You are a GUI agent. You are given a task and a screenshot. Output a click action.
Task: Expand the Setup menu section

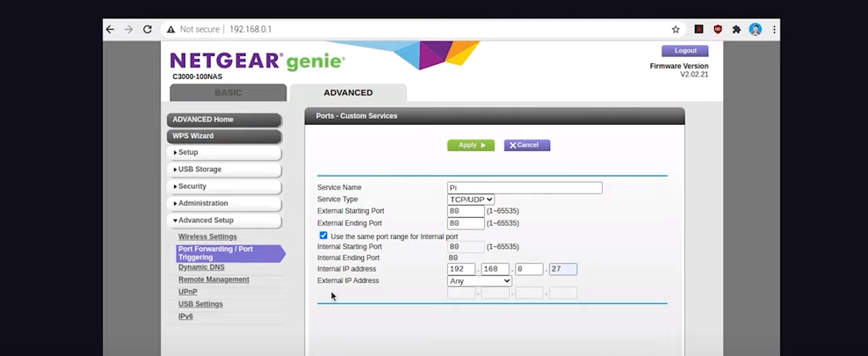click(224, 152)
